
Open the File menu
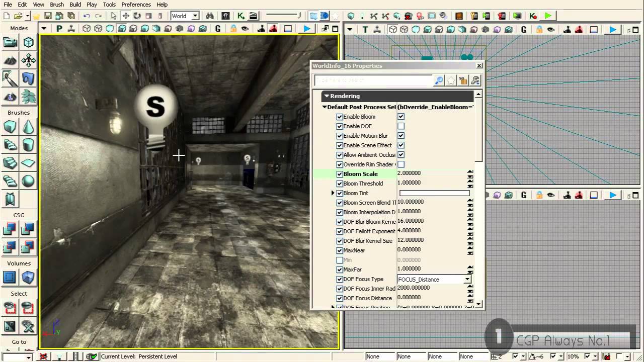click(x=8, y=5)
